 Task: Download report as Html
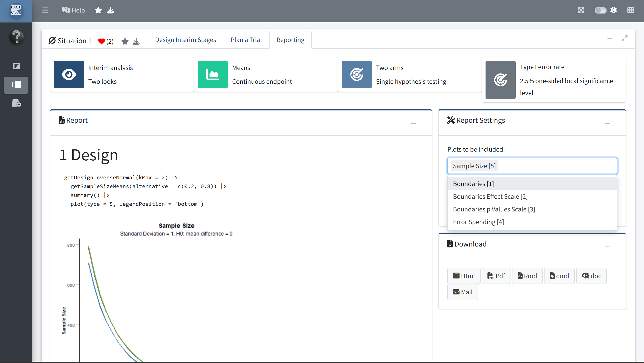tap(464, 276)
